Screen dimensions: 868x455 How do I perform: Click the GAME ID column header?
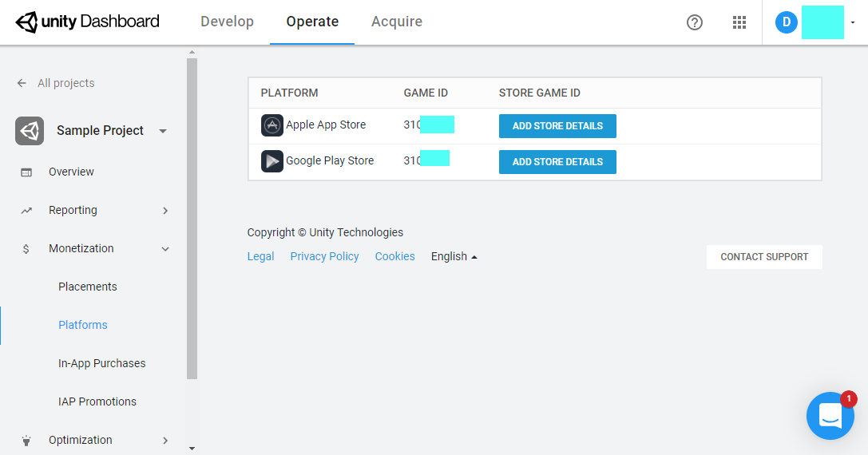426,93
